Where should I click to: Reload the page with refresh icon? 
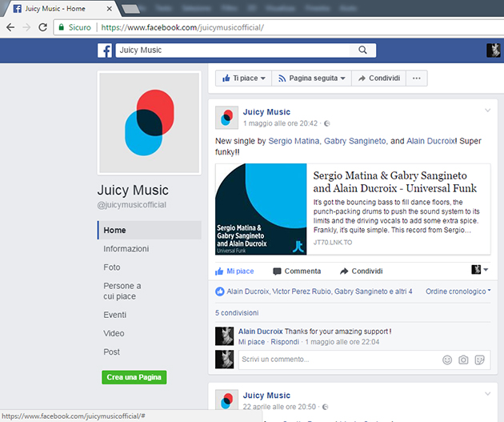click(42, 27)
